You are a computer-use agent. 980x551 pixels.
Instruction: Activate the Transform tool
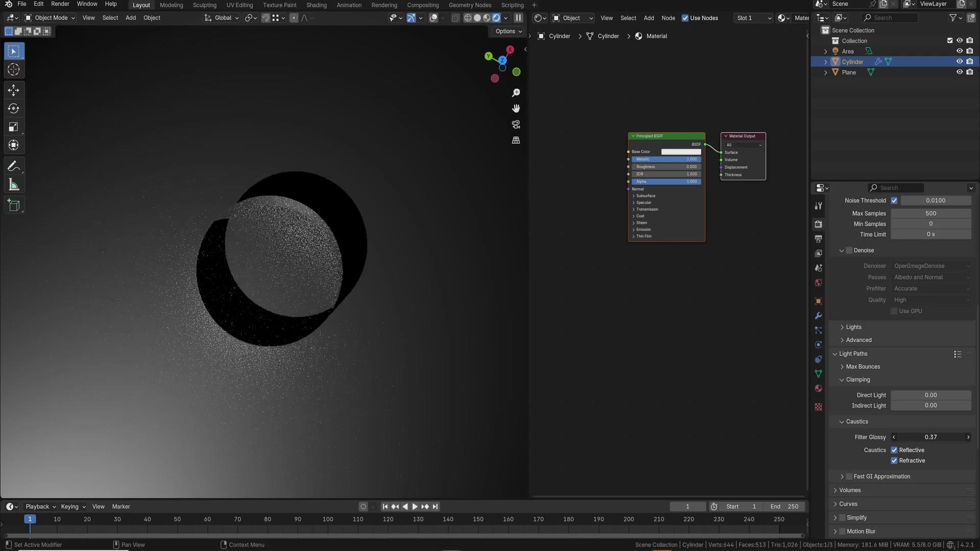click(x=14, y=145)
